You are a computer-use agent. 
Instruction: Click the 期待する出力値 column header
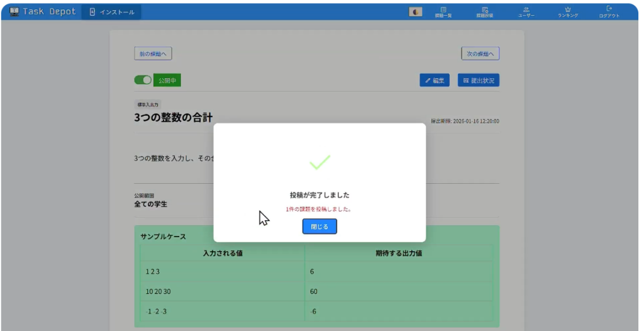[x=399, y=253]
